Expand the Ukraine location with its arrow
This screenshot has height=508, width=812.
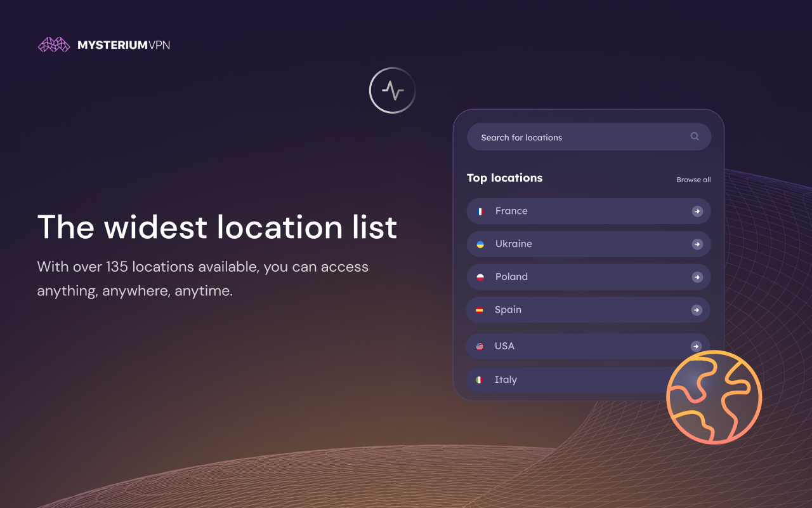pyautogui.click(x=697, y=244)
